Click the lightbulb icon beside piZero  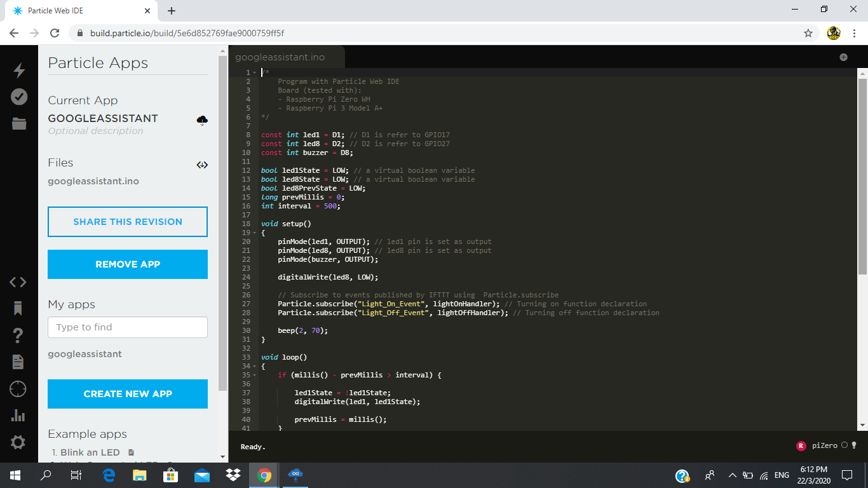855,445
